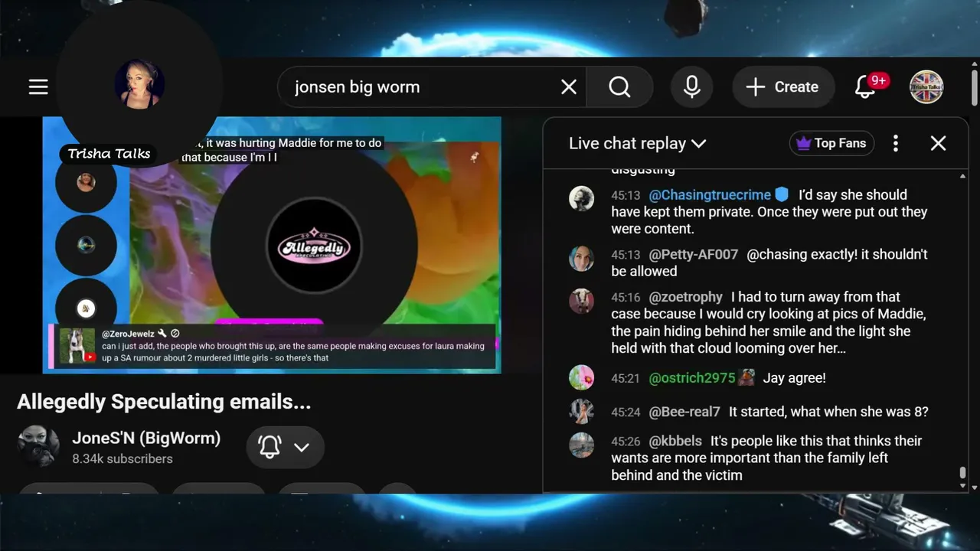Click the live chat scrollbar thumb
Viewport: 980px width, 551px height.
point(962,474)
